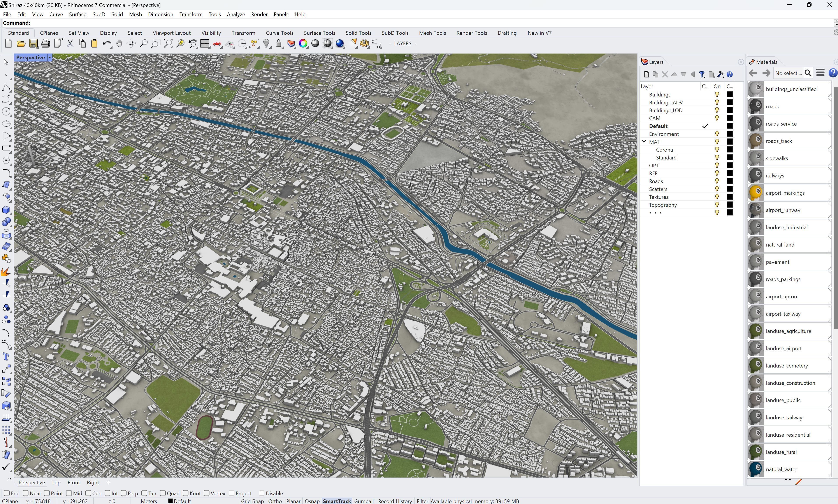838x504 pixels.
Task: Enable the Mid osnap checkbox
Action: (x=69, y=493)
